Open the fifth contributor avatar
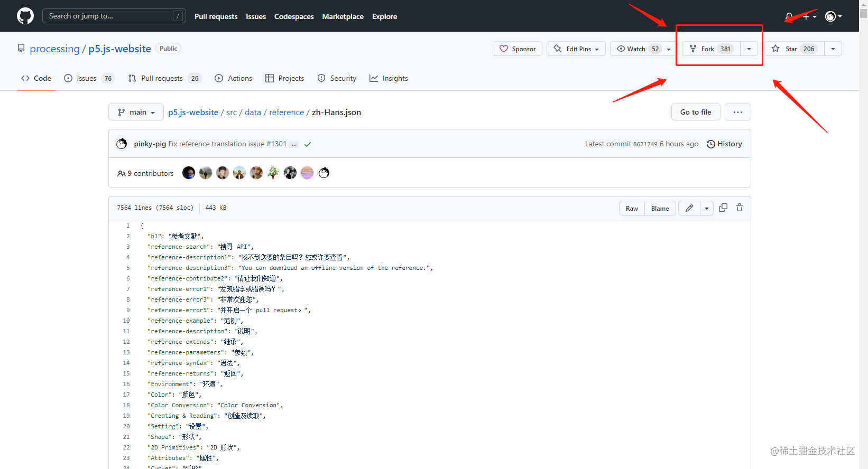This screenshot has height=469, width=868. click(256, 173)
